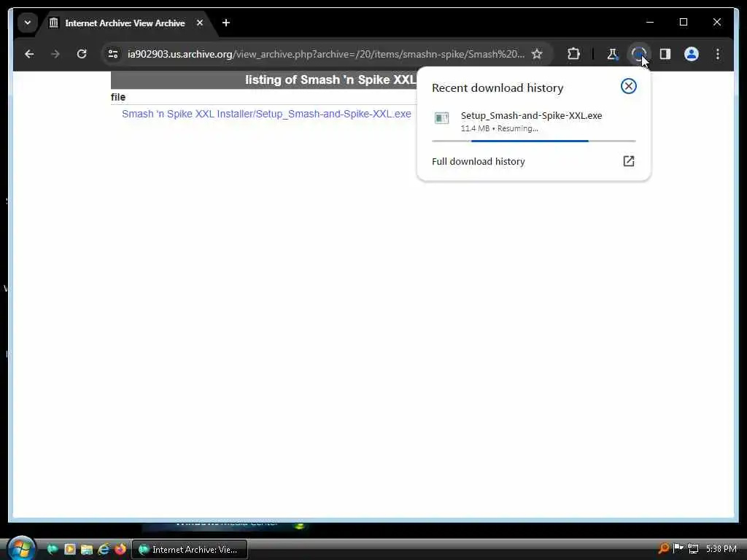Launch Firefox from the taskbar
747x560 pixels.
120,549
